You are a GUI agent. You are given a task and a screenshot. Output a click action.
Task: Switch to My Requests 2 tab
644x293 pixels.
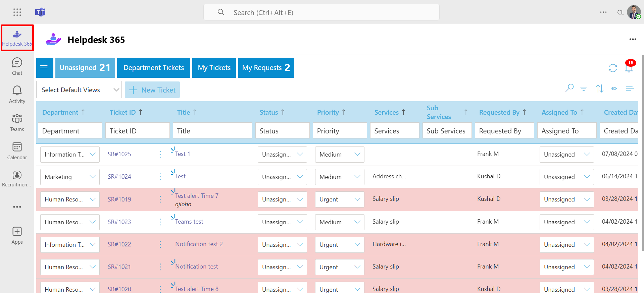coord(266,68)
